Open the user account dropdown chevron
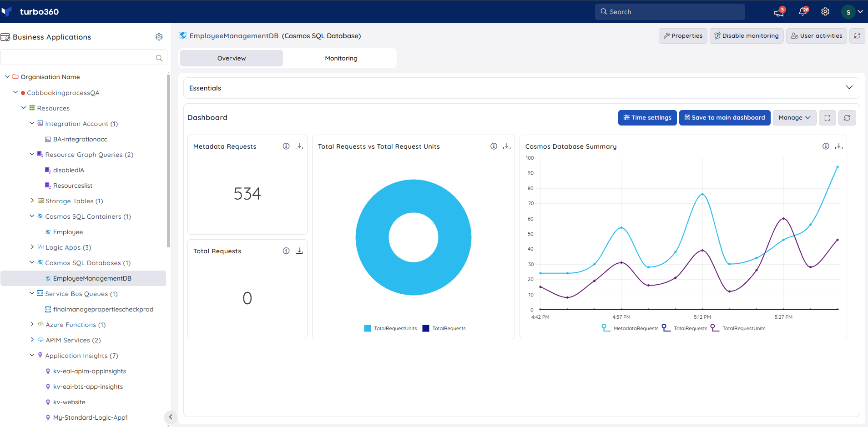 [860, 12]
